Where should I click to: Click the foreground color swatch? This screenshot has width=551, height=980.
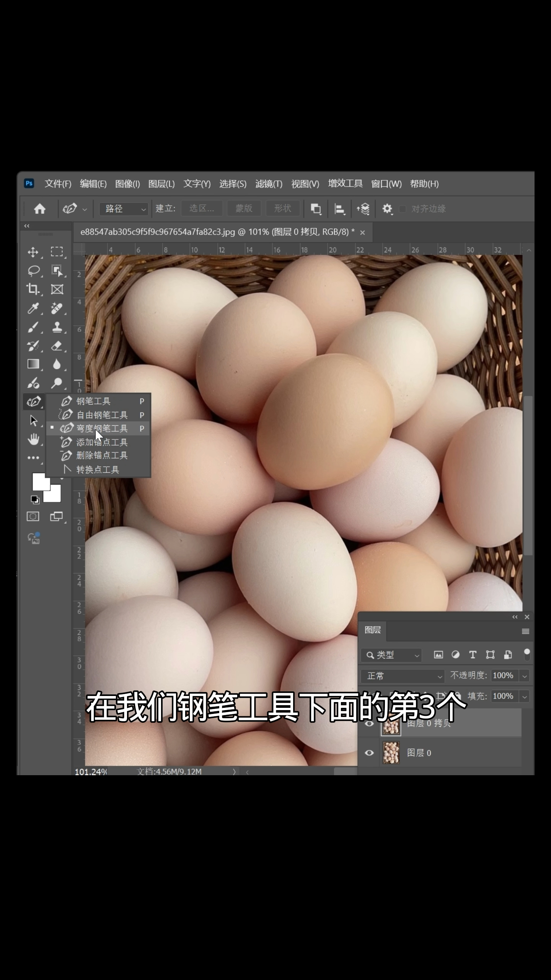tap(40, 481)
